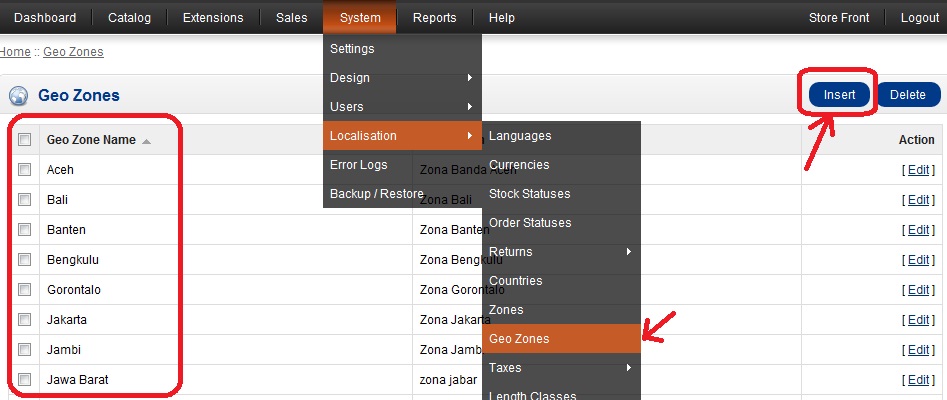This screenshot has width=947, height=400.
Task: Tick the checkbox for Aceh
Action: (x=25, y=170)
